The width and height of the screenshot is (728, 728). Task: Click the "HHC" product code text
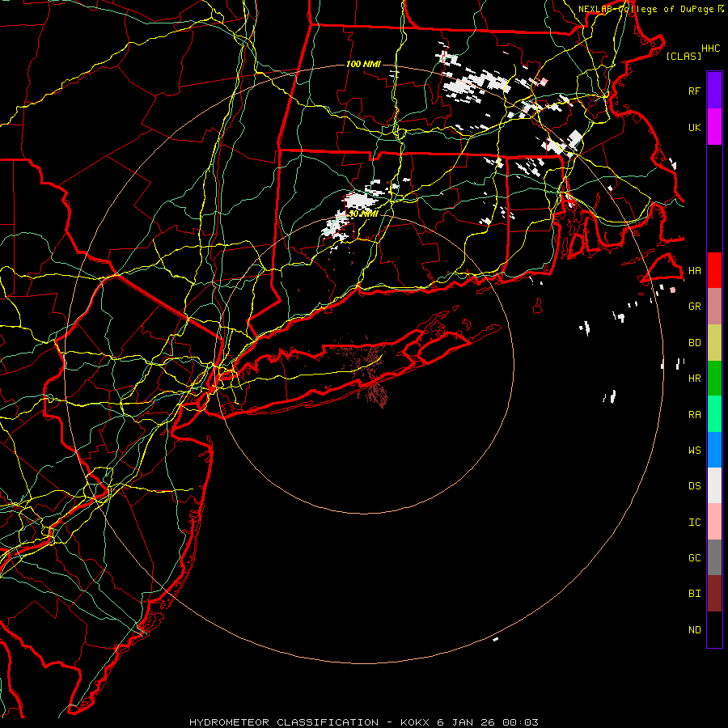coord(710,49)
